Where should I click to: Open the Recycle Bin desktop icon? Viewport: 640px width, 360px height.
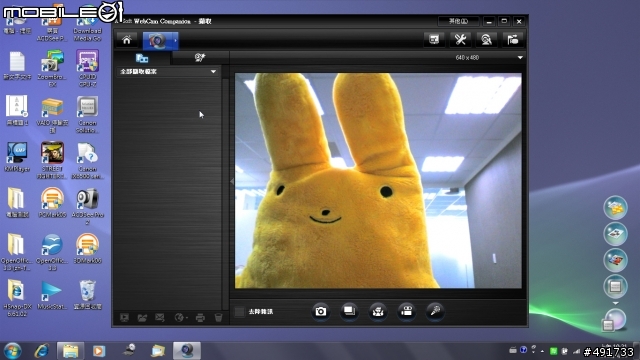(x=87, y=295)
